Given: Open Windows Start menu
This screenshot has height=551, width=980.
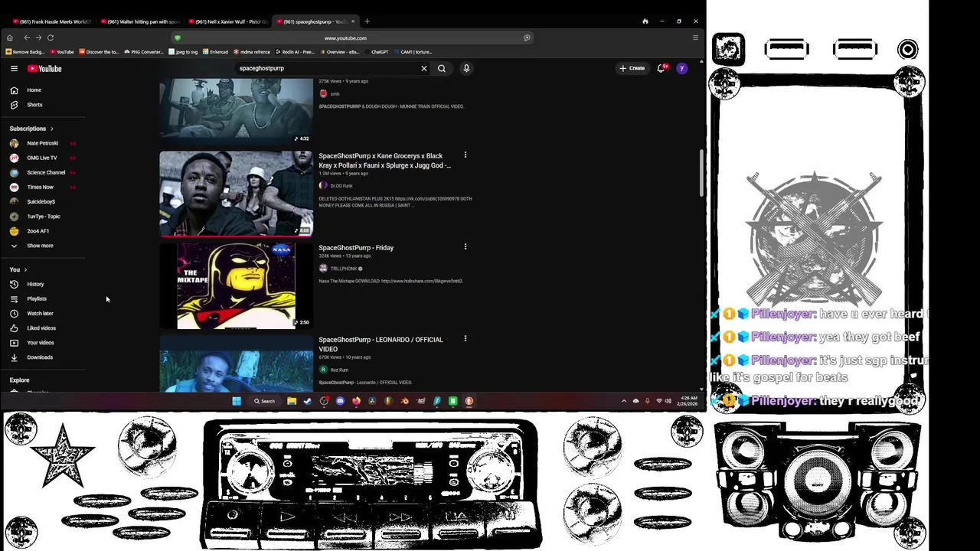Looking at the screenshot, I should pos(237,401).
